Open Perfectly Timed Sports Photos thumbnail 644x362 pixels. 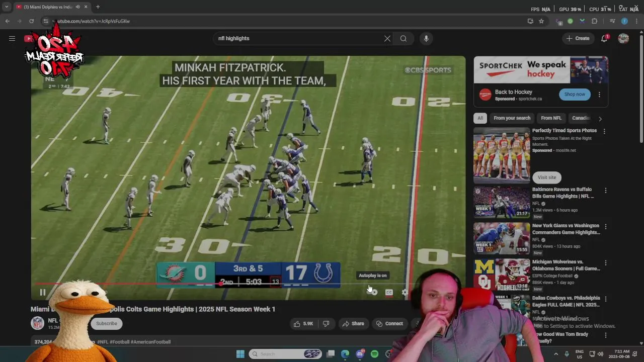502,155
